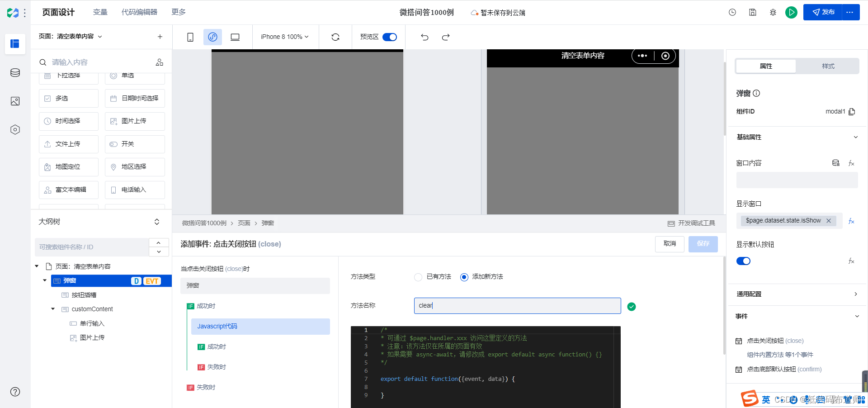Open the app settings hexagon icon

click(15, 130)
